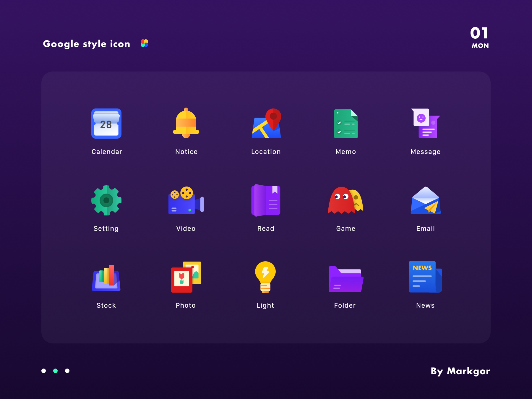Open the purple Read book icon
The image size is (532, 399).
tap(266, 200)
